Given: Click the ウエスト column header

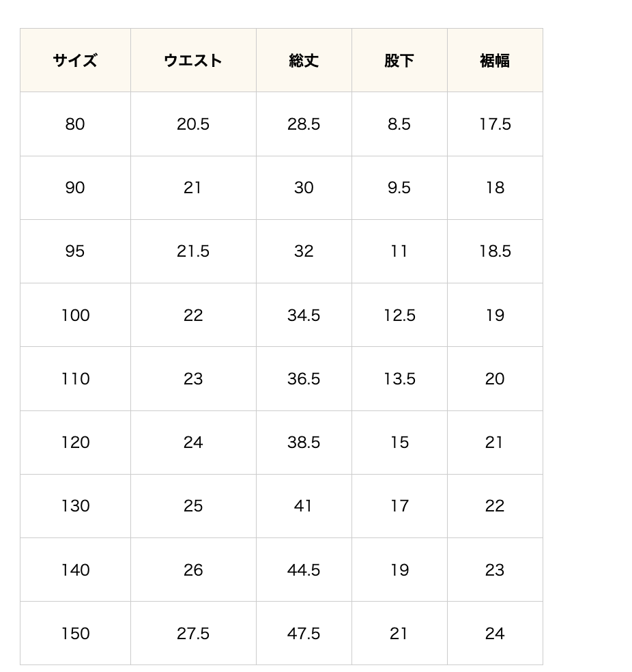Looking at the screenshot, I should coord(193,61).
